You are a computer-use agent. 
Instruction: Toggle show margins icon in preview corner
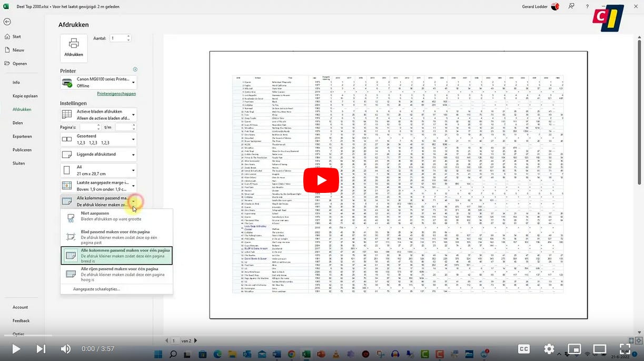point(632,340)
